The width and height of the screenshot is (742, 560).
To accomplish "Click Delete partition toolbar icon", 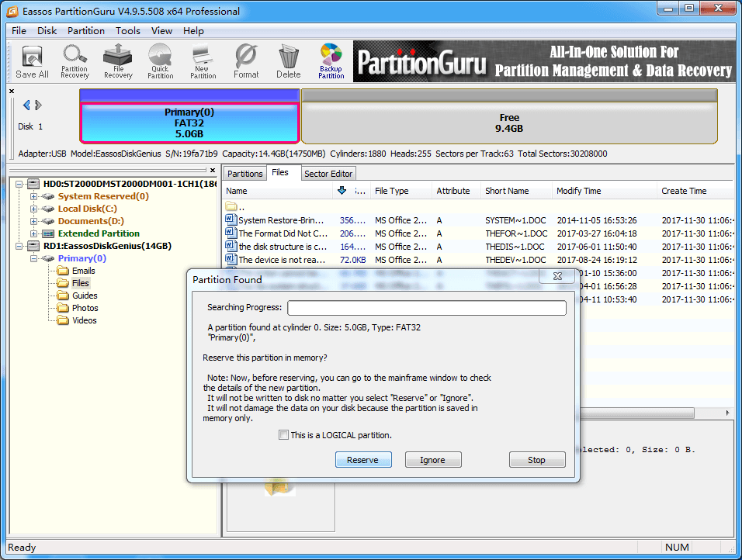I will 289,62.
